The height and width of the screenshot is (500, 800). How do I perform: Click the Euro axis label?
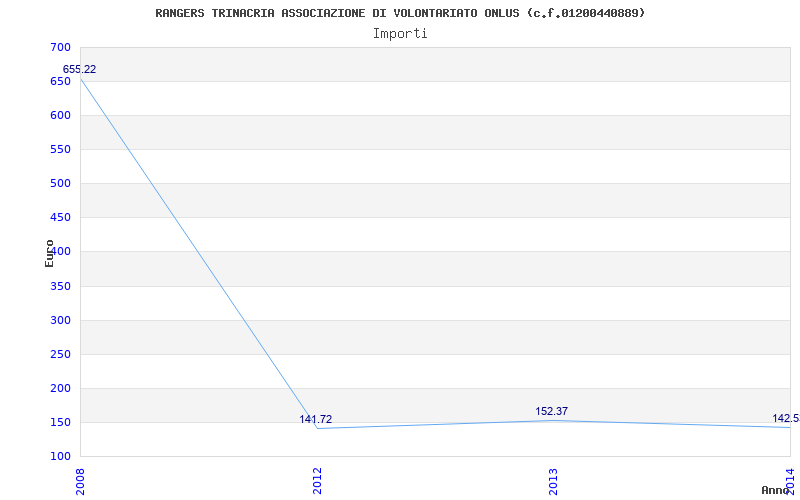click(49, 254)
